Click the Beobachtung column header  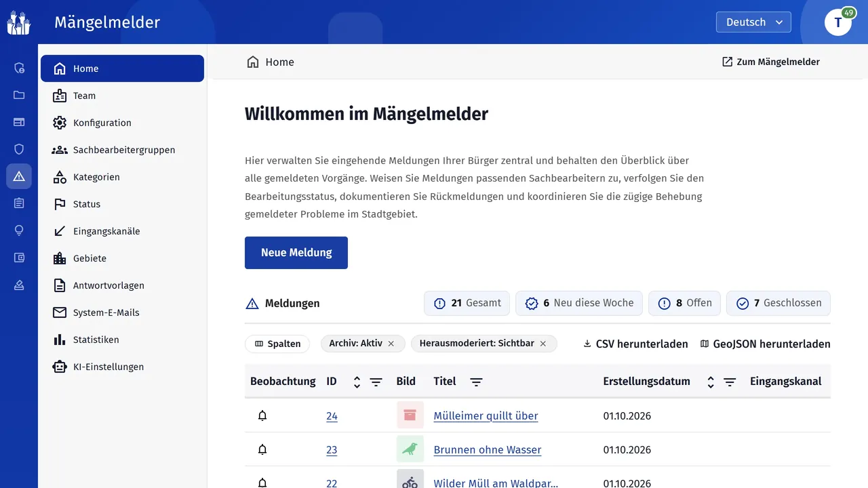(x=283, y=381)
